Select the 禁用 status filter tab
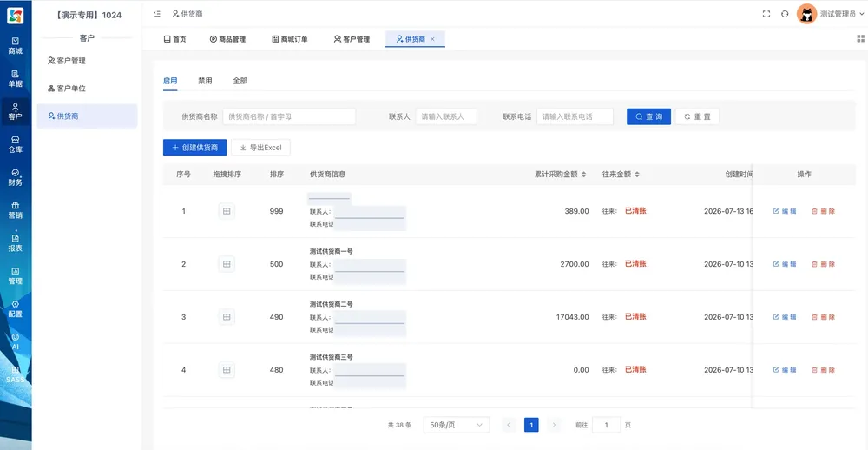The width and height of the screenshot is (868, 450). (x=205, y=81)
